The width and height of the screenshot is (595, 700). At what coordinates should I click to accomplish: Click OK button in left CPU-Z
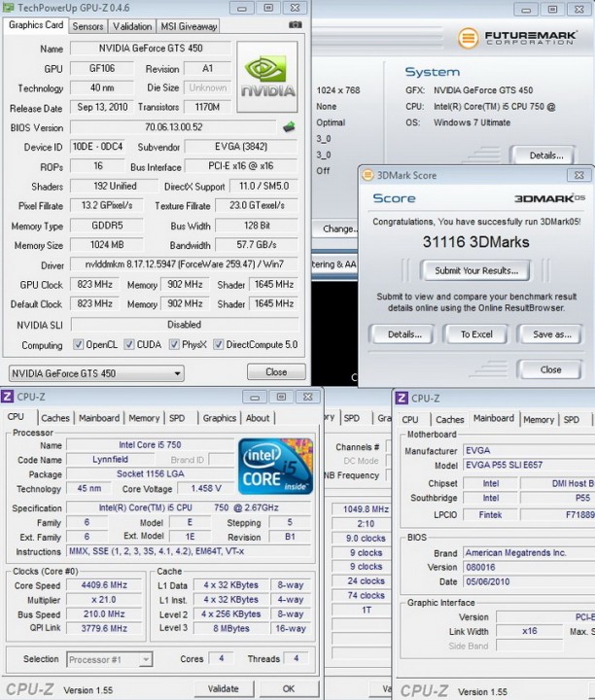pos(289,689)
